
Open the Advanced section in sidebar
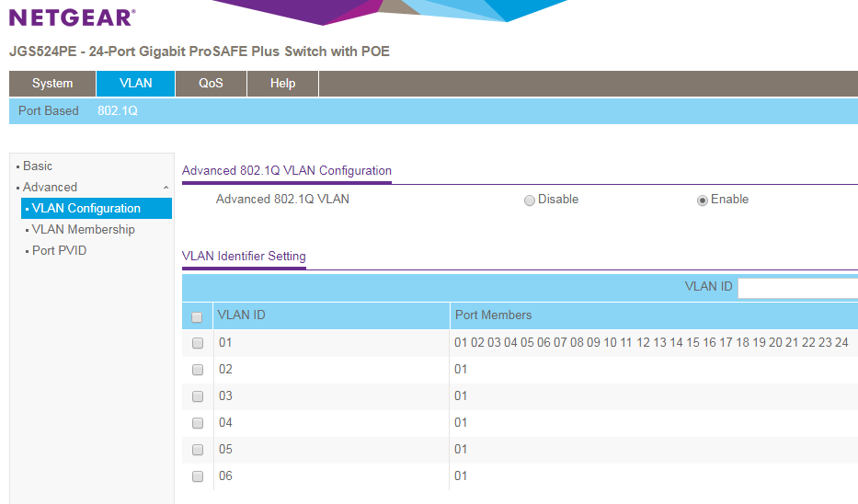point(50,187)
